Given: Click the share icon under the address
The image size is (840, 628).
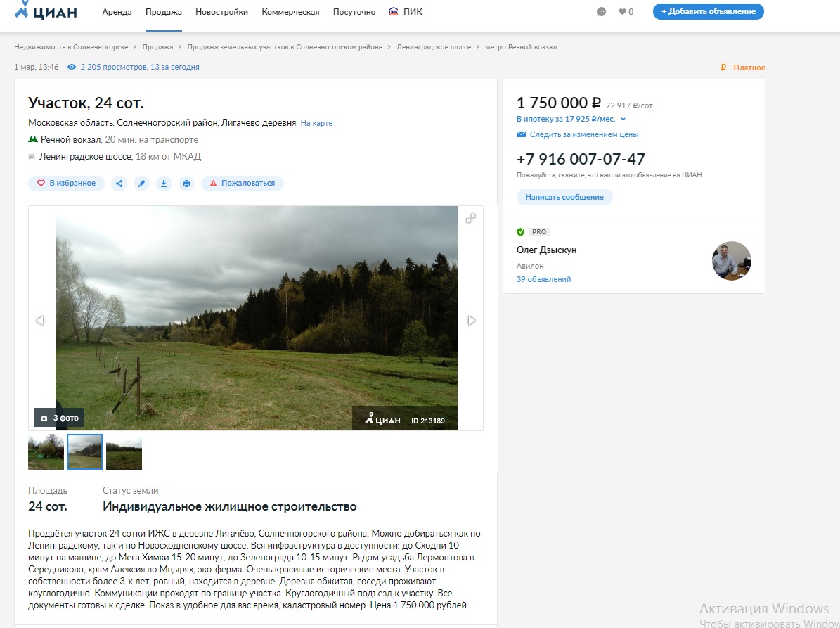Looking at the screenshot, I should 119,184.
